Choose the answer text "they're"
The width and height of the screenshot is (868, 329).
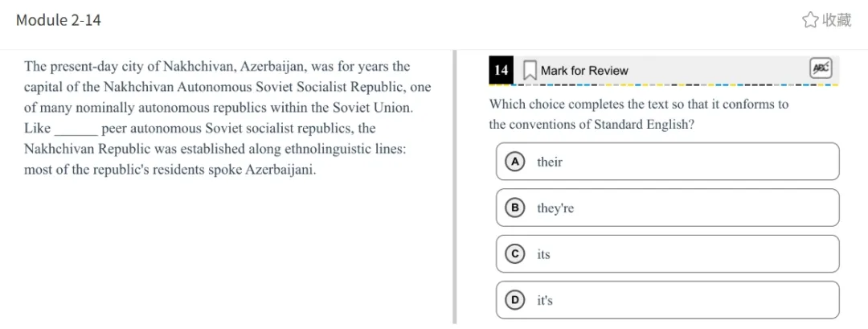[x=555, y=208]
